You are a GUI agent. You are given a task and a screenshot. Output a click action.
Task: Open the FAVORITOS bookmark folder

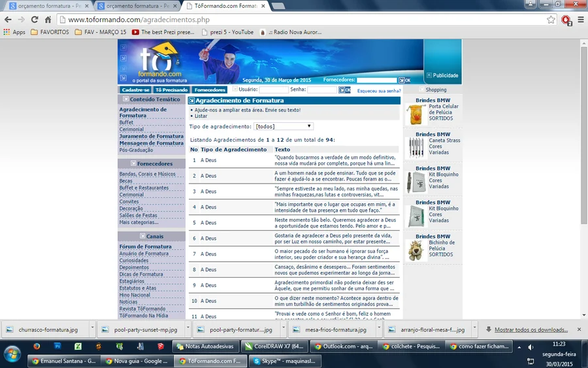click(x=50, y=32)
